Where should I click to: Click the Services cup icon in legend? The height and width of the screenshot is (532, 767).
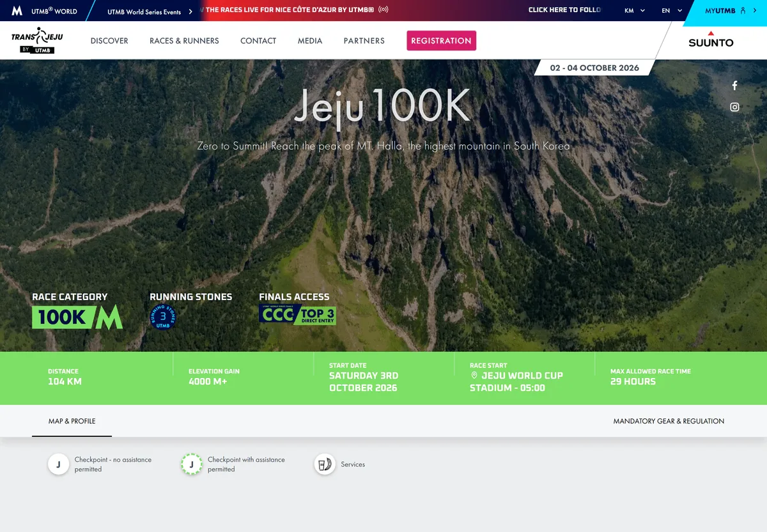325,464
